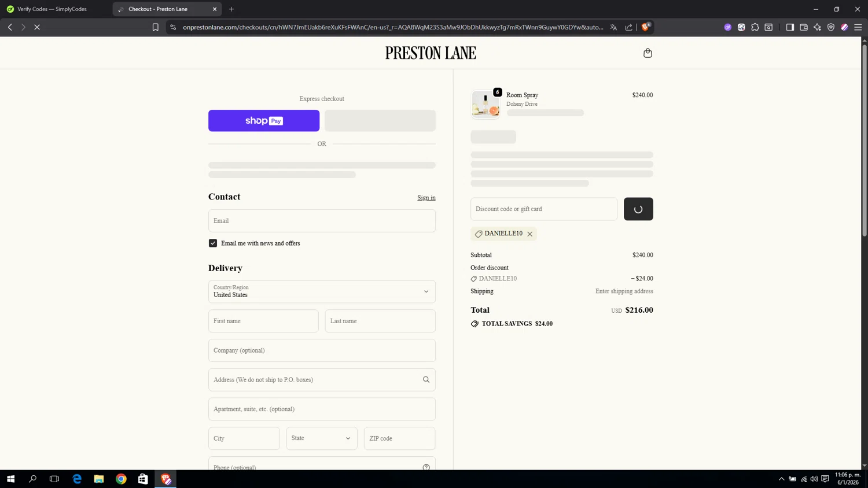Click the Room Spray product thumbnail

486,105
